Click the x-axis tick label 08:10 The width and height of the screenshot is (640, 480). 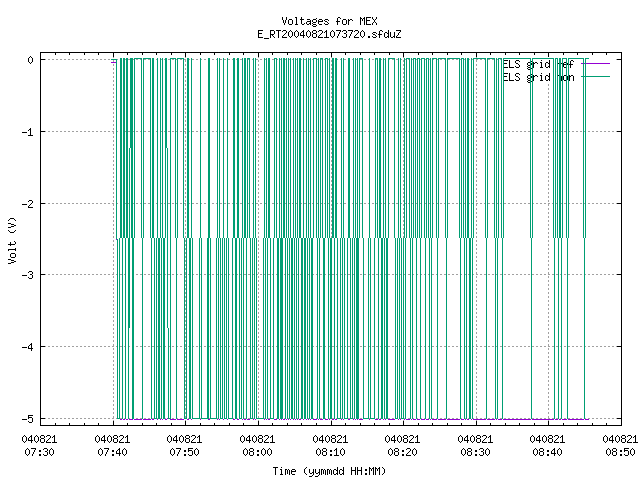[x=330, y=452]
